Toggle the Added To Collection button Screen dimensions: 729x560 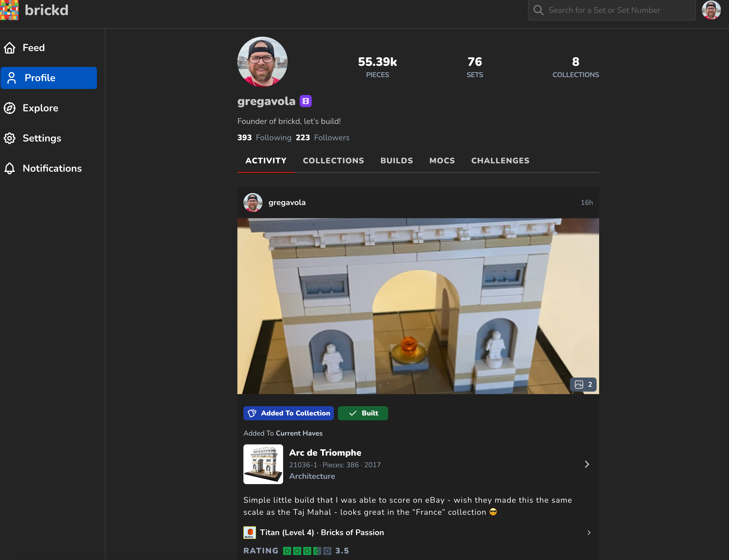(x=289, y=413)
